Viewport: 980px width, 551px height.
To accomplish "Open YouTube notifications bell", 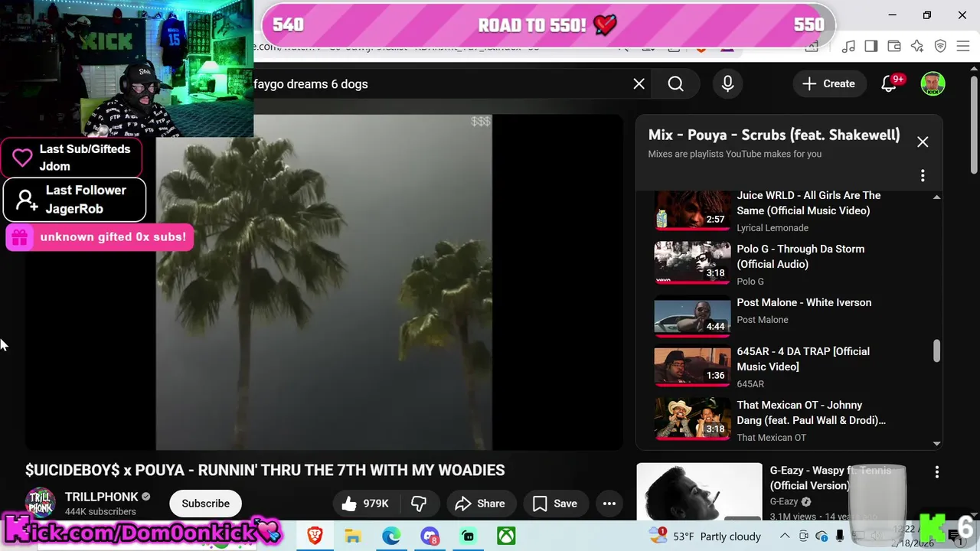I will pos(889,84).
